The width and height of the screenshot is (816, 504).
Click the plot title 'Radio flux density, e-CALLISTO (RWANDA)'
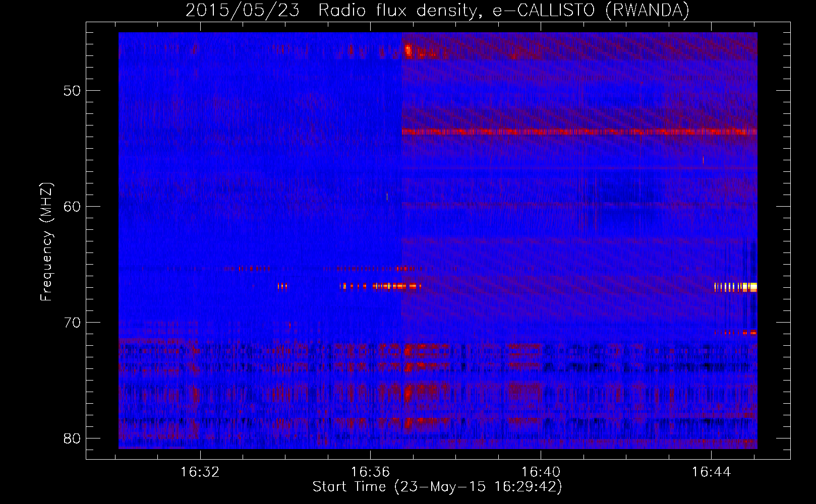(x=504, y=10)
